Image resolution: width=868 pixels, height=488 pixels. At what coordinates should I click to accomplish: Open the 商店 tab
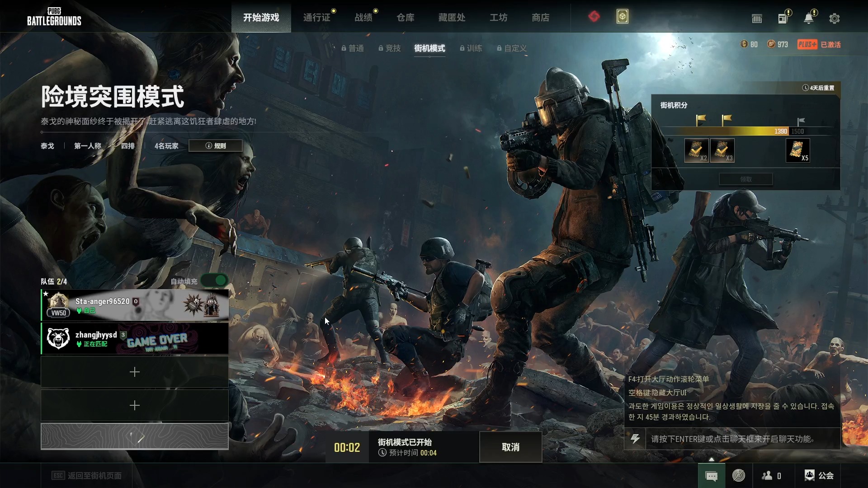[540, 18]
